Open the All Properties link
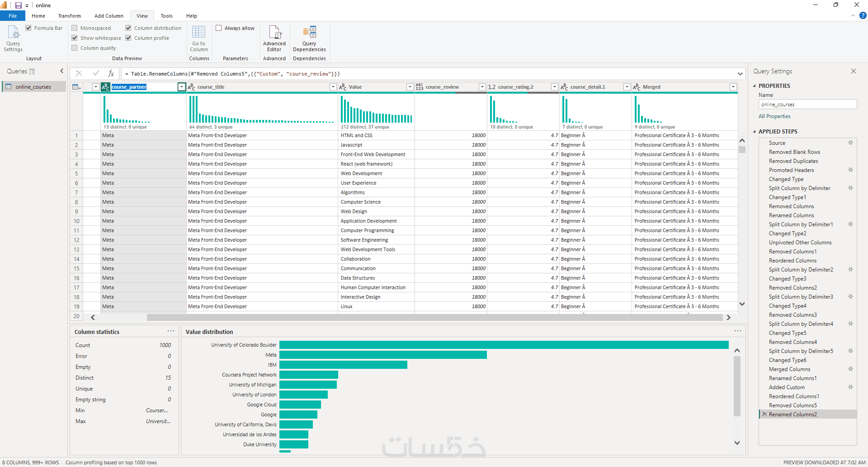 pos(774,116)
